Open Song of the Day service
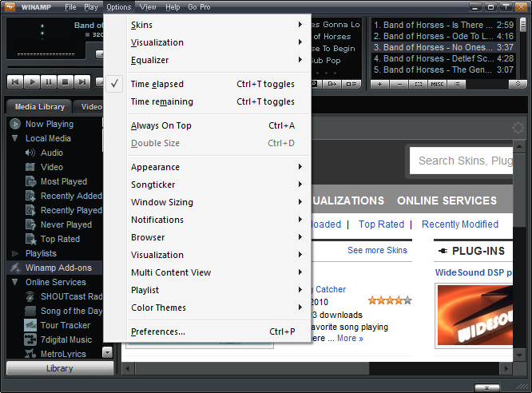Screen dimensions: 532x393 coord(71,311)
